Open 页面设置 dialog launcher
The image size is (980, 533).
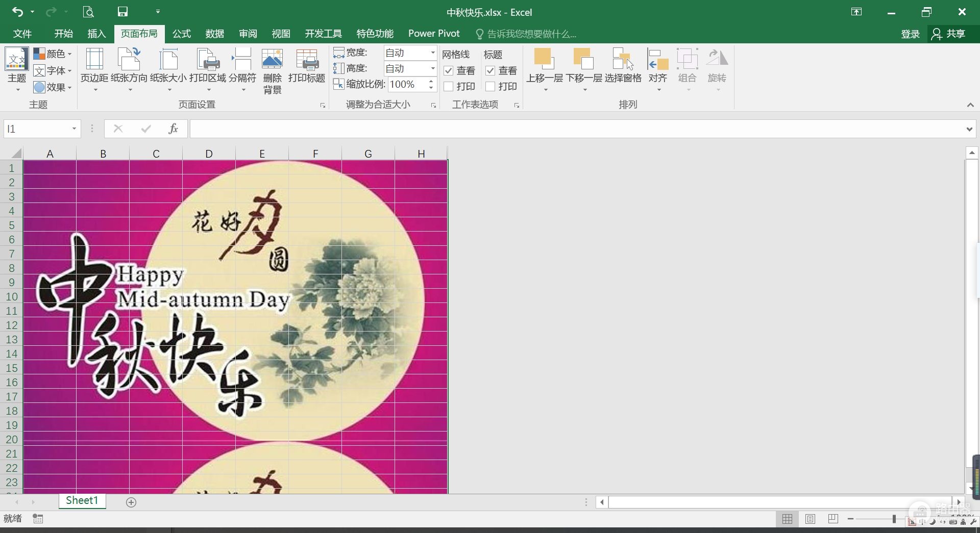coord(323,106)
